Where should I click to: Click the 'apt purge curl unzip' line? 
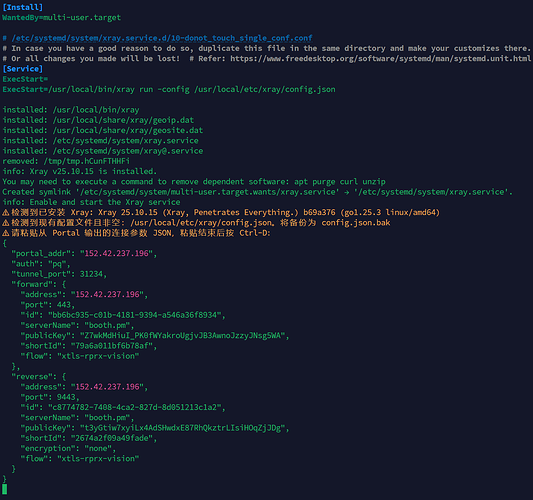tap(194, 182)
